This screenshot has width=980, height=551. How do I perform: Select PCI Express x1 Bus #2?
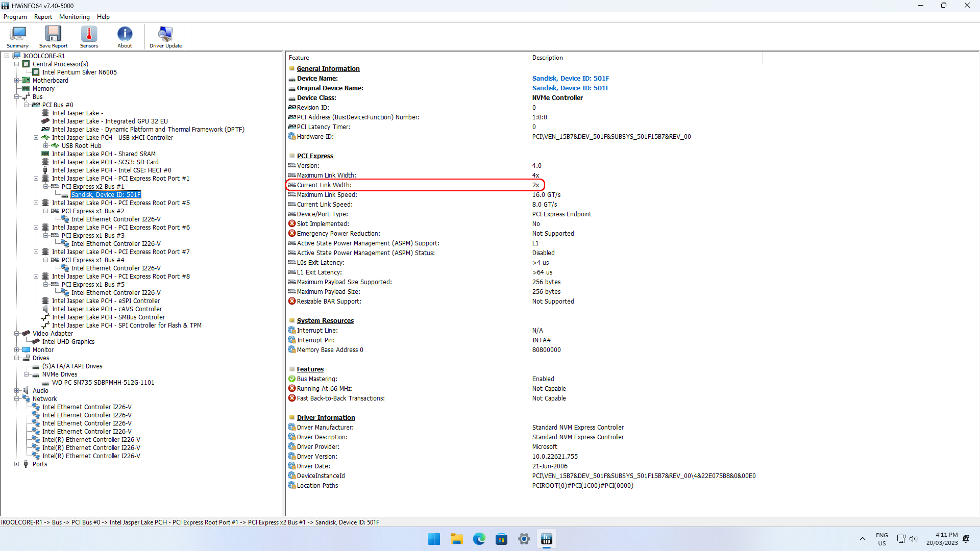[x=93, y=211]
